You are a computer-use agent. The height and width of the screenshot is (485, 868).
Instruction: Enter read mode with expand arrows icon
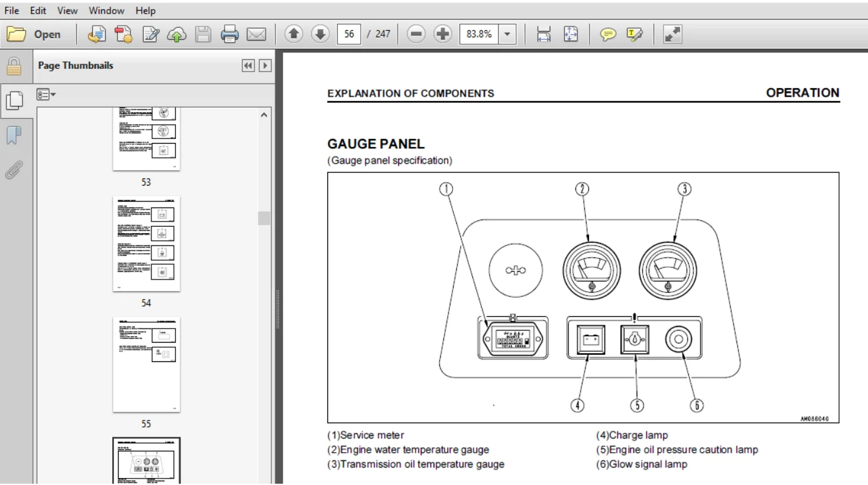click(x=673, y=35)
